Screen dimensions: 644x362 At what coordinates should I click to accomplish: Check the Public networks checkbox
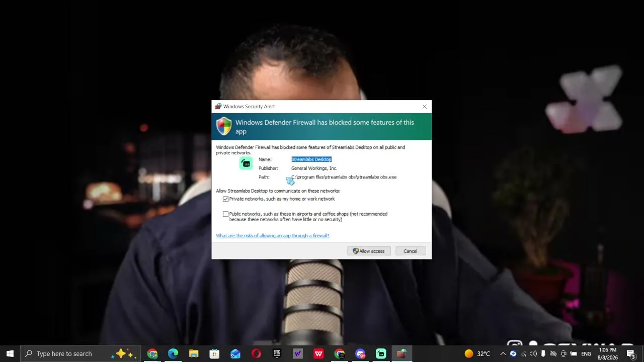(x=225, y=214)
